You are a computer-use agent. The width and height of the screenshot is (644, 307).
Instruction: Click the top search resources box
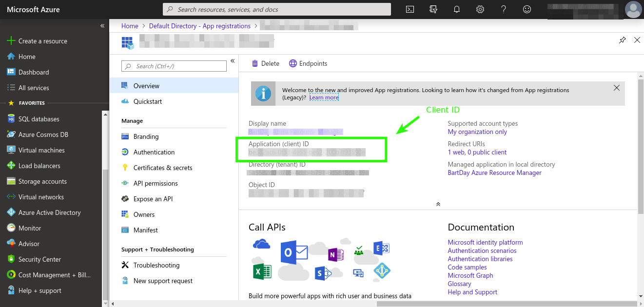(x=276, y=9)
